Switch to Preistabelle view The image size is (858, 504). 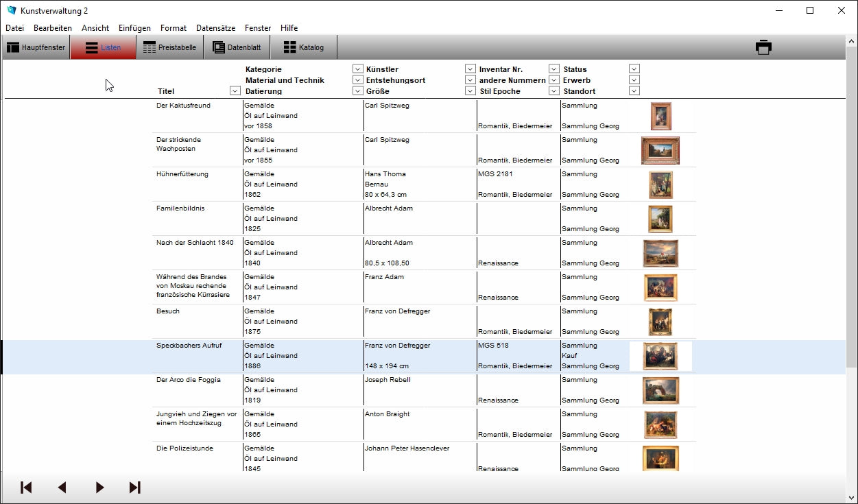[169, 47]
